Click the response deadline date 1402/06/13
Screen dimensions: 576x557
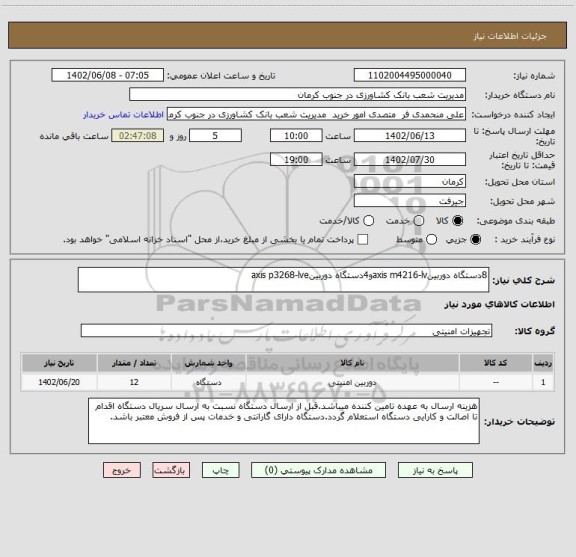pyautogui.click(x=410, y=136)
